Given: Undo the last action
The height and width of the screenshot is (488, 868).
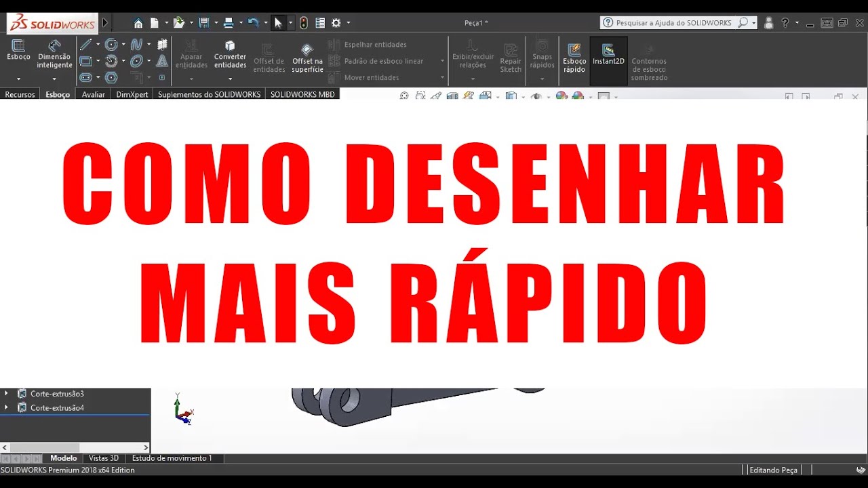Looking at the screenshot, I should [253, 23].
